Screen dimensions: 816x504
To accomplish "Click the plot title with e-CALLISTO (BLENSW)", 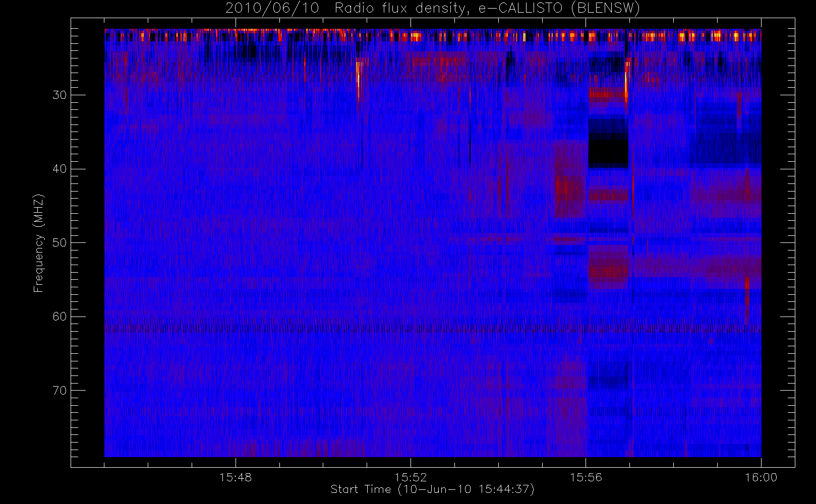I will (x=433, y=8).
